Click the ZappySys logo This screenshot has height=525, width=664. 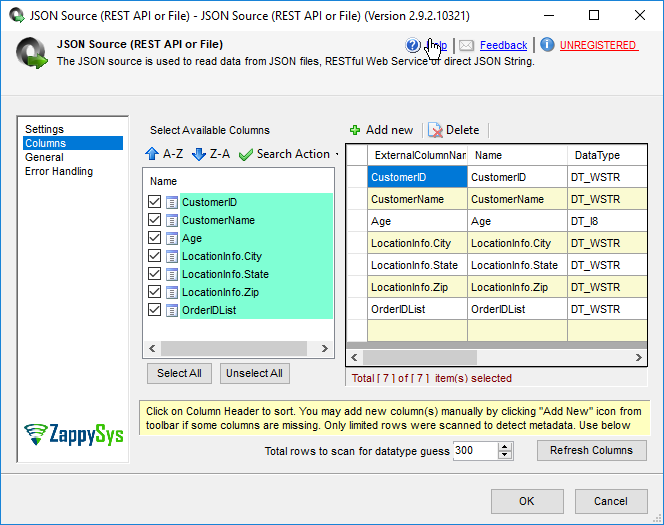74,434
